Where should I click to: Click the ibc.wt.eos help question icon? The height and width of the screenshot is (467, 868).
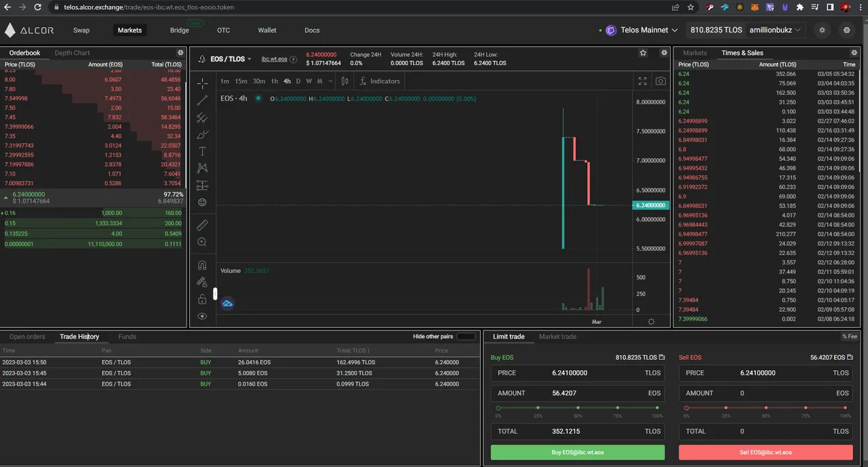(x=293, y=59)
